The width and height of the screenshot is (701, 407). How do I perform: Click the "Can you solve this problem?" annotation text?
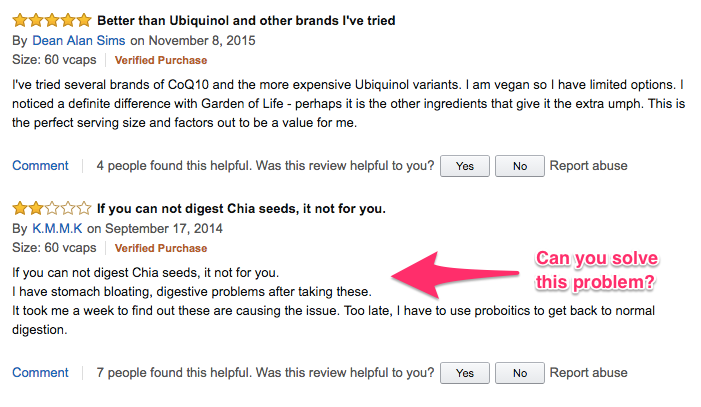click(x=597, y=270)
